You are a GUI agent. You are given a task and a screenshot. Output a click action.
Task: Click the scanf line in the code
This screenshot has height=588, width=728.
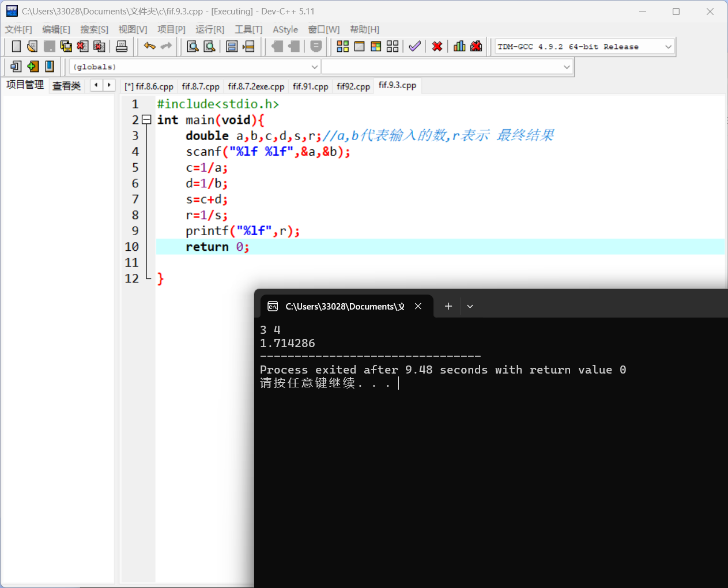pos(268,152)
